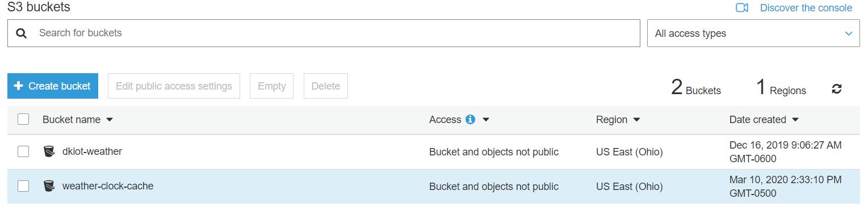Open the weather-clock-cache bucket

tap(108, 186)
